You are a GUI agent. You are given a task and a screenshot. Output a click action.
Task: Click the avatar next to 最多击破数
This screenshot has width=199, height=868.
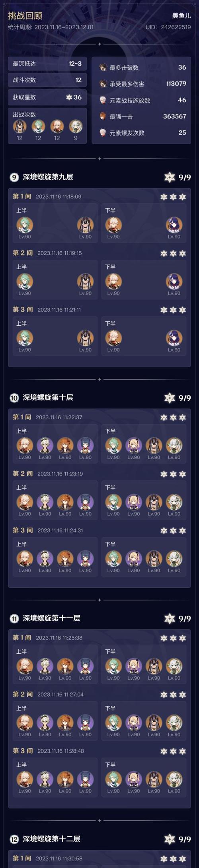tap(103, 68)
